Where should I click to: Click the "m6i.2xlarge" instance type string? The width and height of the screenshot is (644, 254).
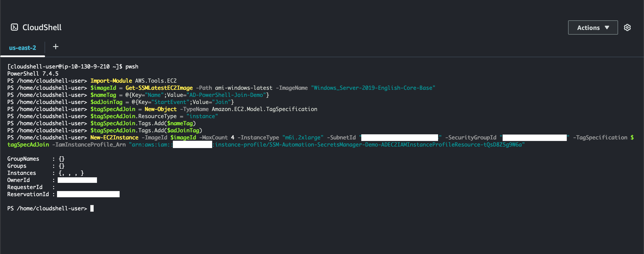pyautogui.click(x=302, y=138)
